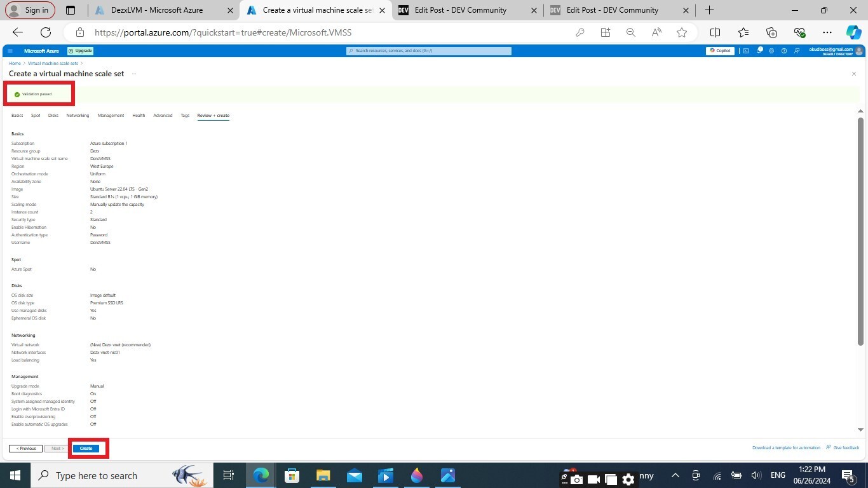Viewport: 868px width, 488px height.
Task: Click the zoom magnifier icon in the address bar
Action: coord(631,32)
